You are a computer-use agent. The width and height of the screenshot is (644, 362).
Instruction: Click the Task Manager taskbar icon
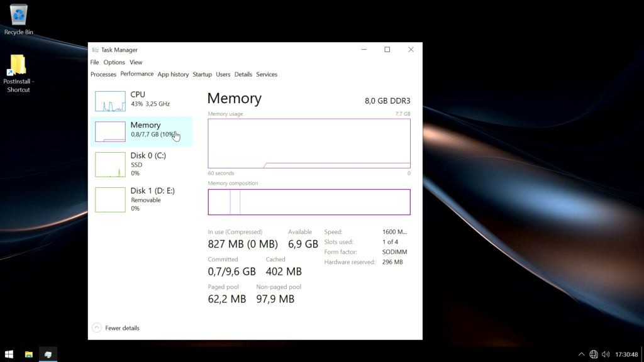[x=48, y=354]
